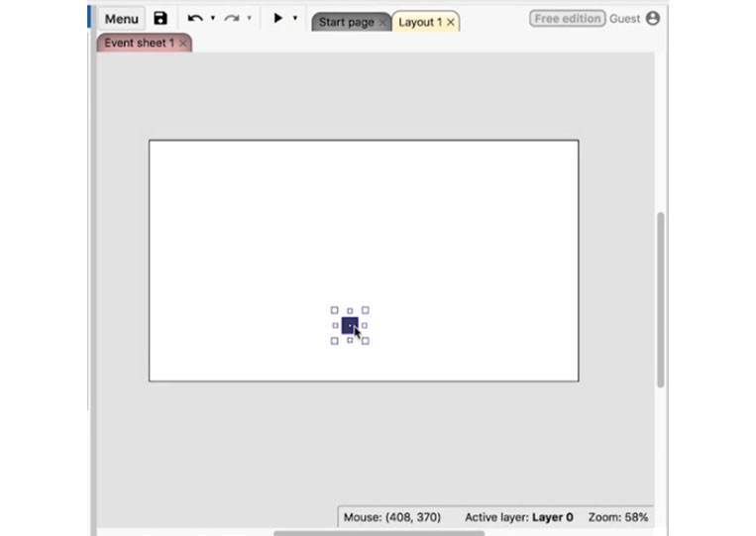The width and height of the screenshot is (756, 536).
Task: Open the Guest account label
Action: coord(624,19)
